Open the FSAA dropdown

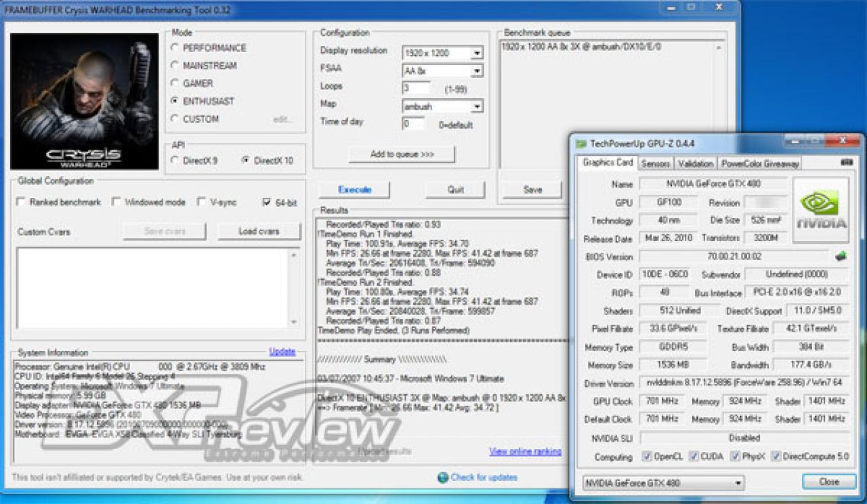click(477, 71)
